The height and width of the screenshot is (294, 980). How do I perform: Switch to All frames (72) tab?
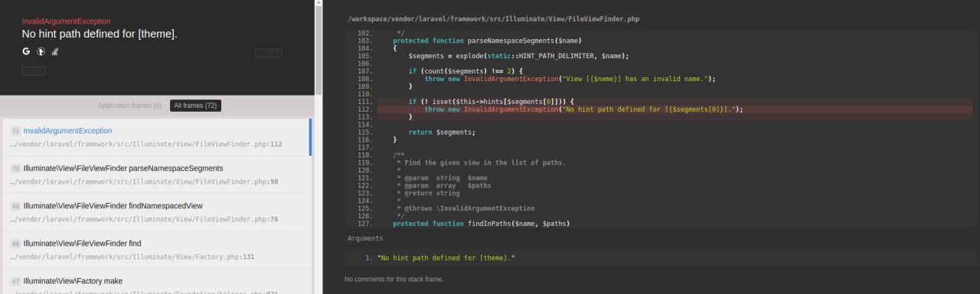pyautogui.click(x=195, y=106)
